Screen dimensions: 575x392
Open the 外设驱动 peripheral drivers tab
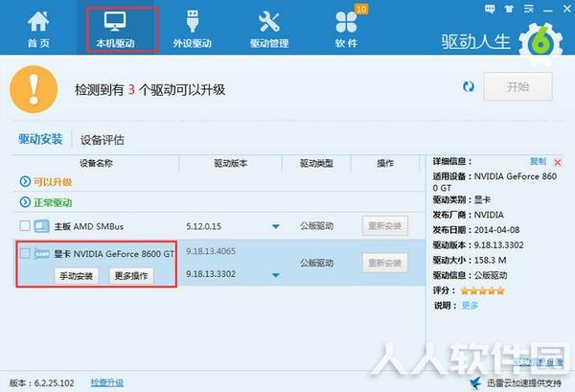tap(193, 30)
